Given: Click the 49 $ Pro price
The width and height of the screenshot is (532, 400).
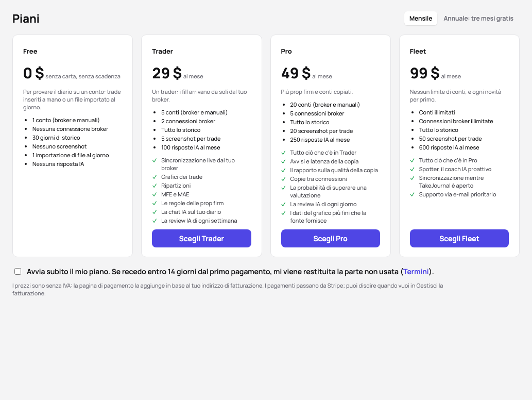Looking at the screenshot, I should 296,73.
